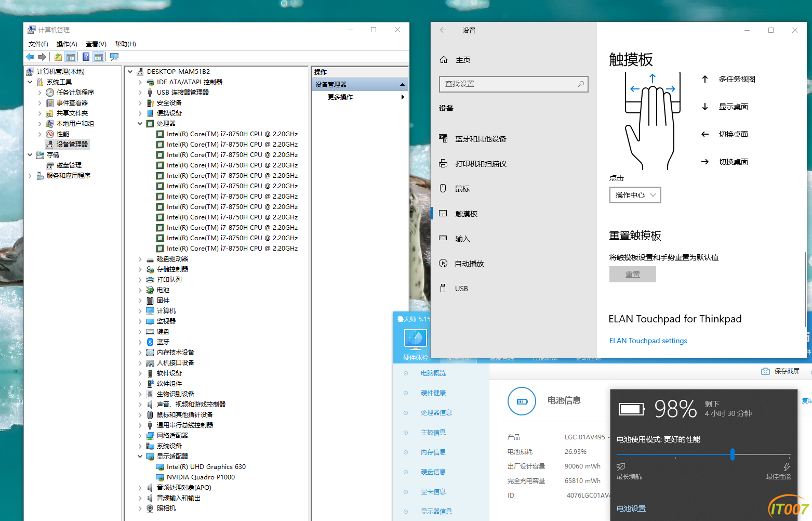Expand 服务和应用程序 in left tree

click(x=30, y=175)
